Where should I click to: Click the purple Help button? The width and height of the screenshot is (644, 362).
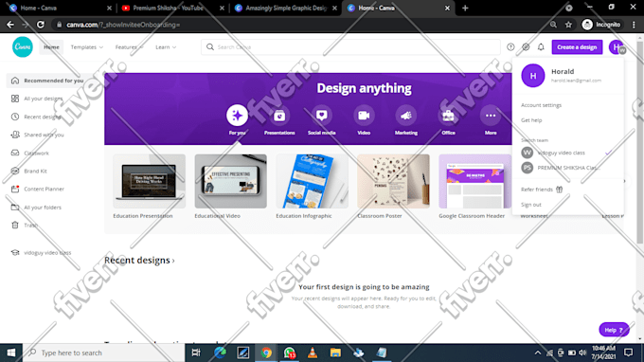coord(614,330)
